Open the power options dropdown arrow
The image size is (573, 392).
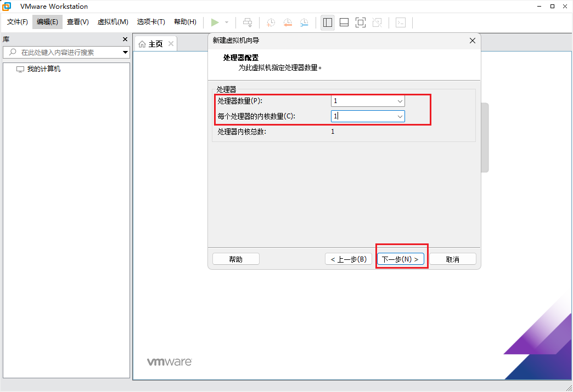[x=227, y=22]
